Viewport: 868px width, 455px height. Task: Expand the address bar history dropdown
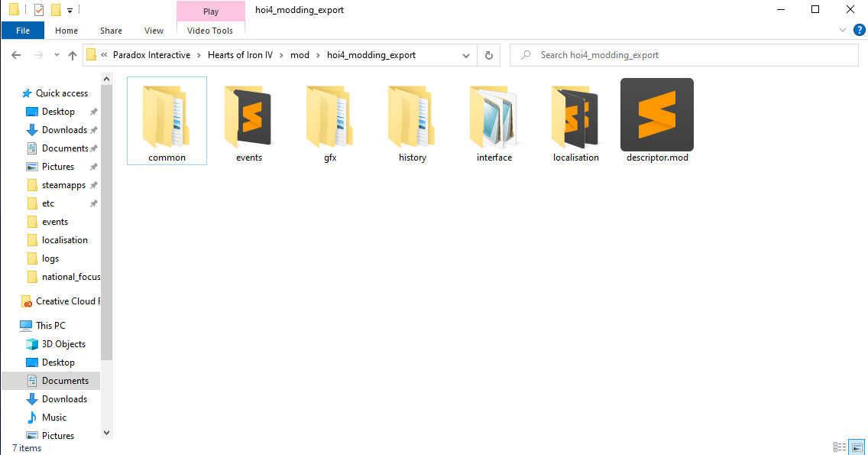466,55
